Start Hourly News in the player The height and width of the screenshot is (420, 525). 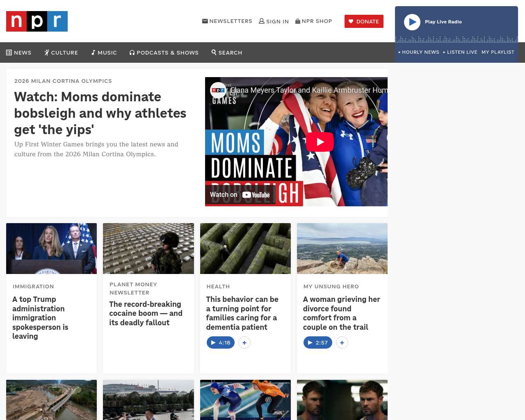[x=419, y=52]
